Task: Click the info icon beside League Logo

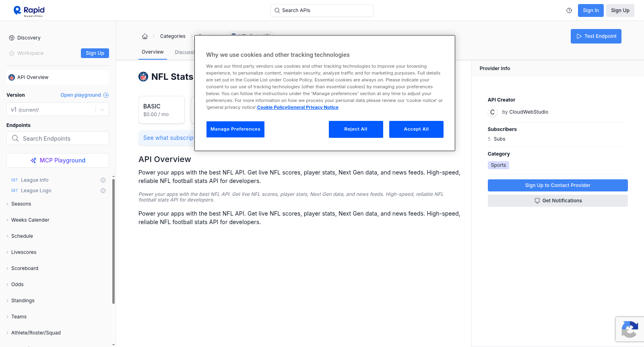Action: 103,191
